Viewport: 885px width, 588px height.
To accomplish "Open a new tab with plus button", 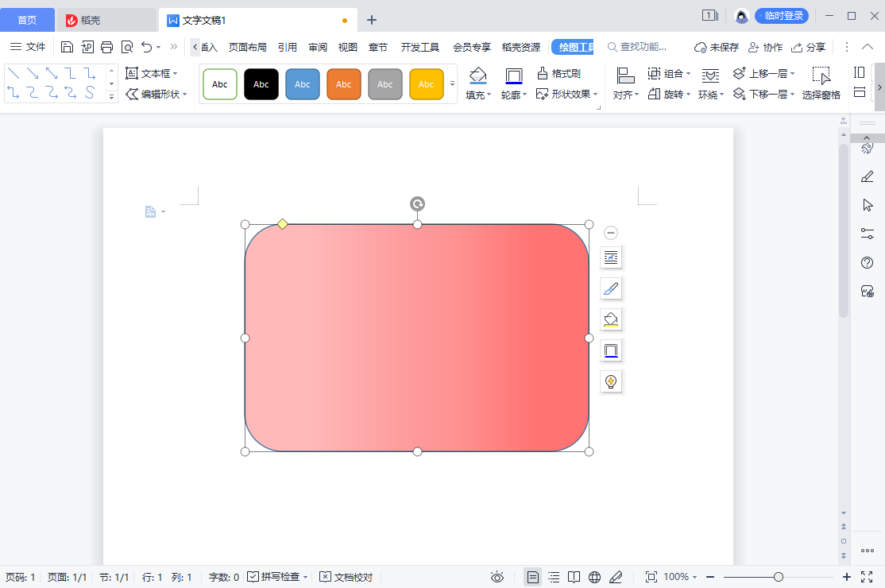I will (371, 21).
